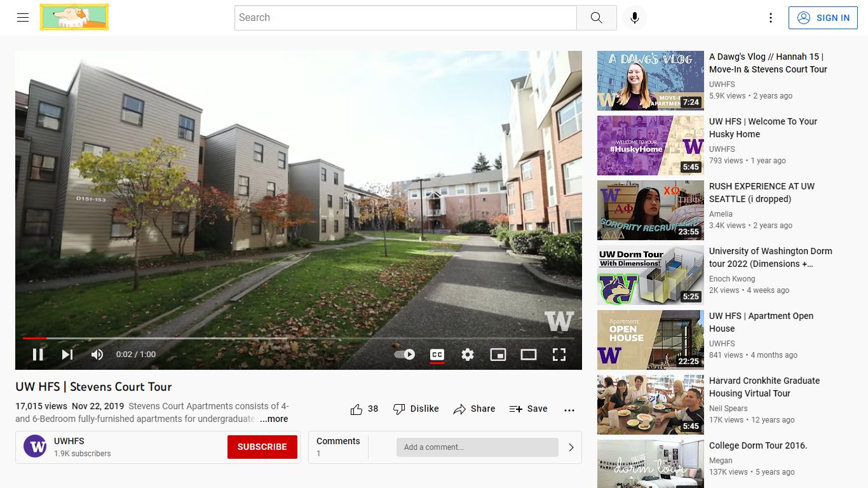Start voice search with microphone icon
Screen dimensions: 868x488
point(634,18)
